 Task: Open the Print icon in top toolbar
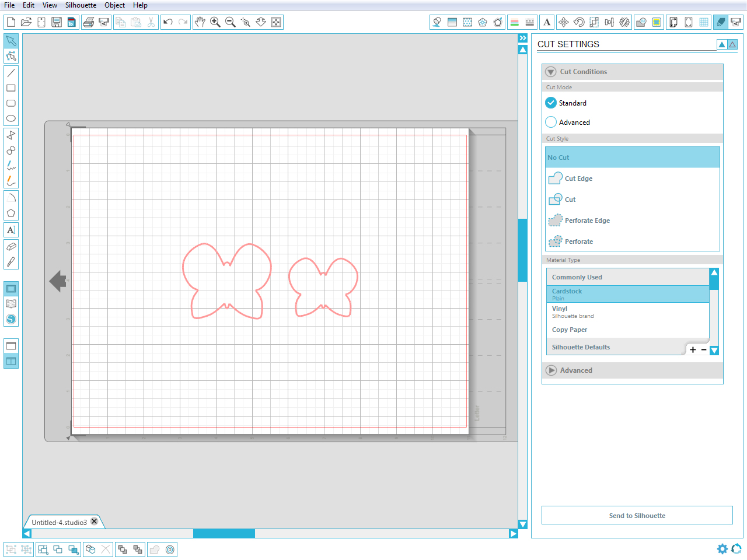click(x=89, y=22)
